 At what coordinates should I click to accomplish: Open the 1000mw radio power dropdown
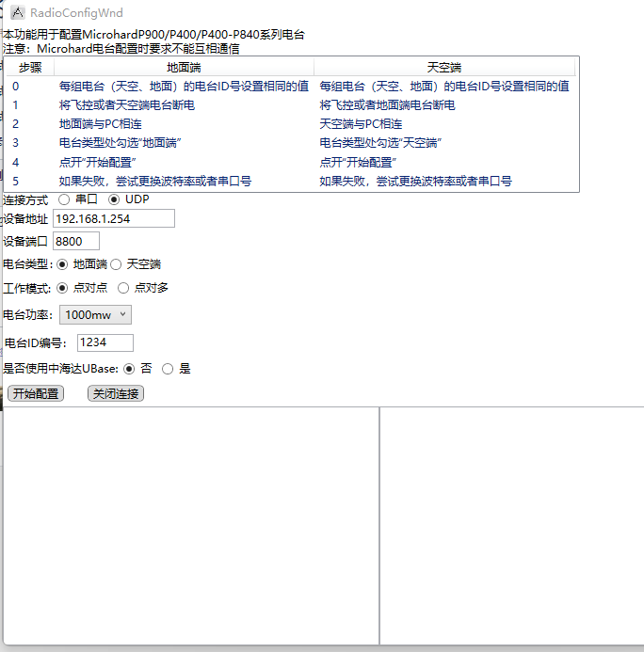(x=95, y=315)
